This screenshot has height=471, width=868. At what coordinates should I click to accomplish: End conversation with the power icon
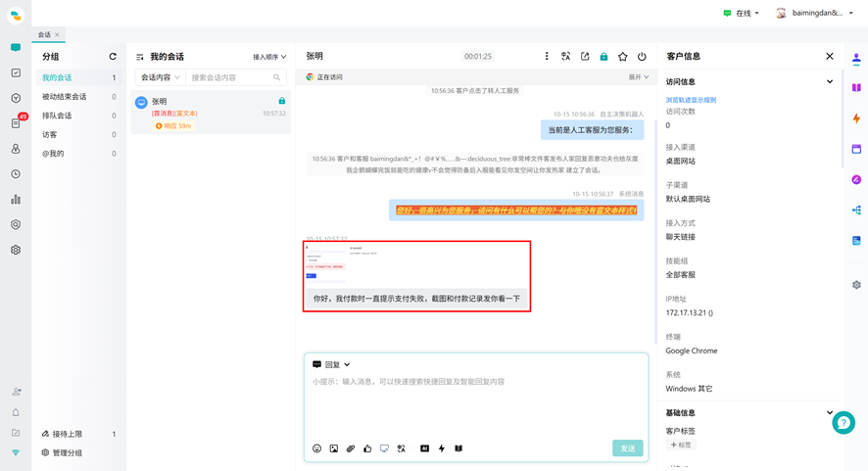[x=642, y=57]
